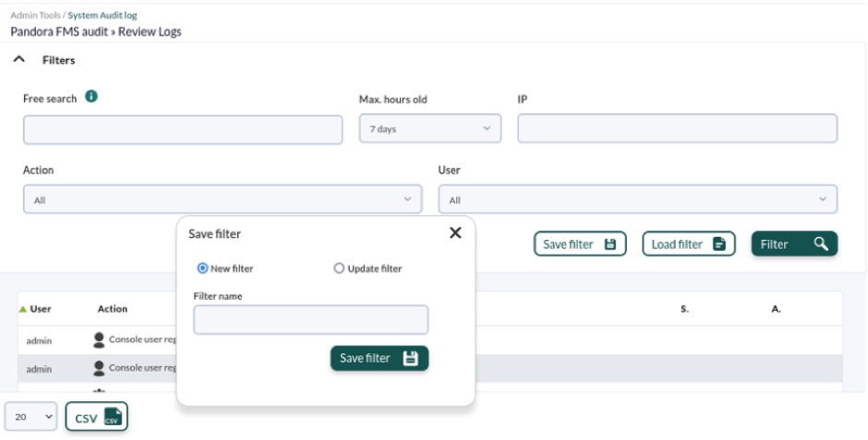Export results with the CSV button

pyautogui.click(x=96, y=416)
